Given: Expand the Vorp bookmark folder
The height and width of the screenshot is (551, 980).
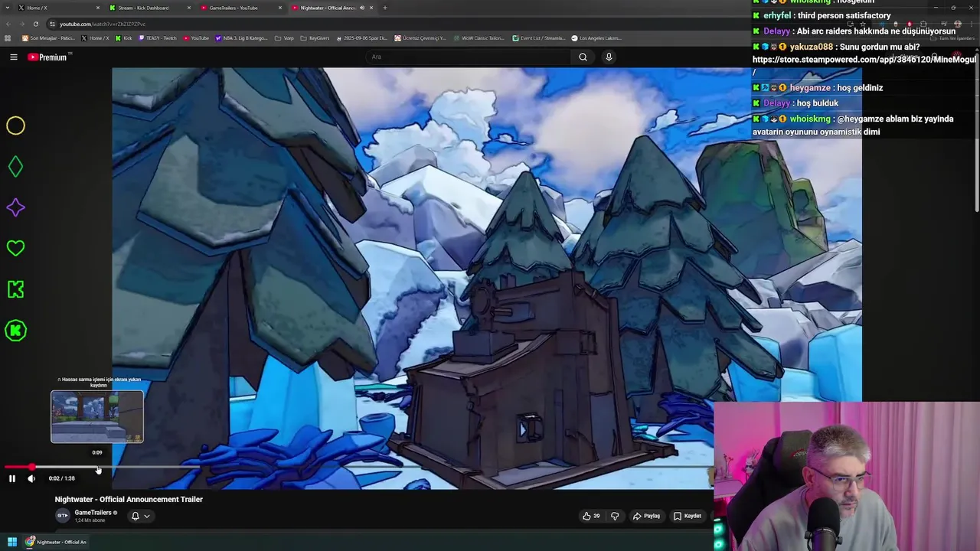Looking at the screenshot, I should (284, 38).
